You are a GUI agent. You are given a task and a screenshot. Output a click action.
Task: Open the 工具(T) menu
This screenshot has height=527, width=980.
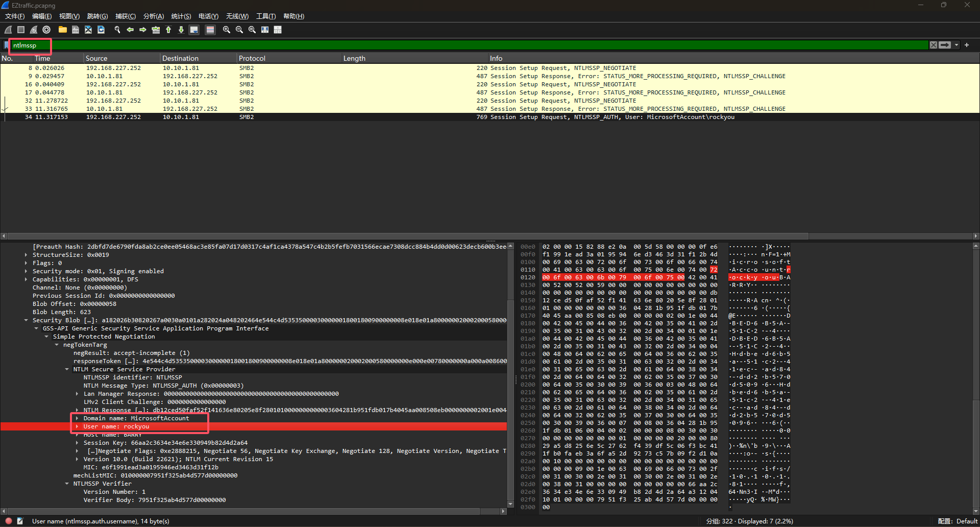tap(266, 16)
